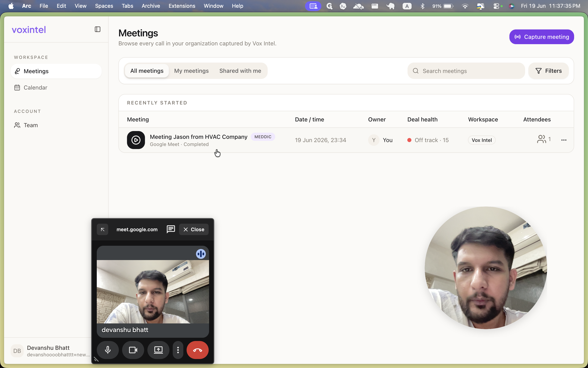The width and height of the screenshot is (588, 368).
Task: Open the Arc menu
Action: coord(27,6)
